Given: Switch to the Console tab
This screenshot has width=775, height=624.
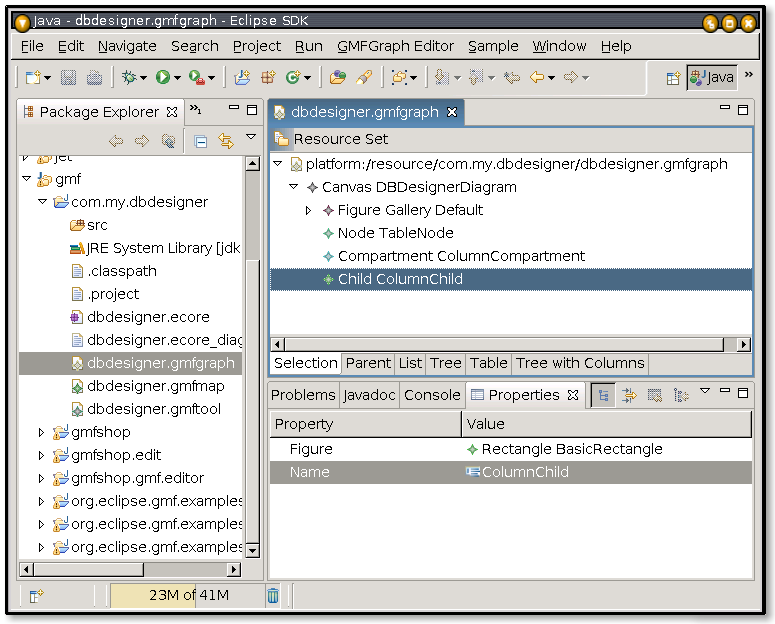Looking at the screenshot, I should point(432,395).
